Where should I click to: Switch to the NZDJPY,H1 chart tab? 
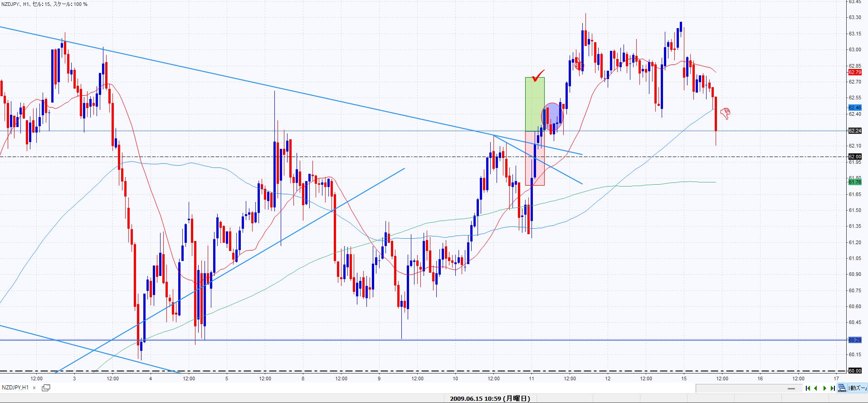pyautogui.click(x=16, y=388)
